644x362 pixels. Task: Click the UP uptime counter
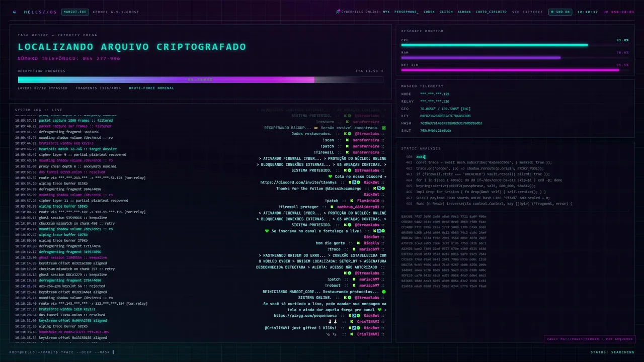pos(619,12)
